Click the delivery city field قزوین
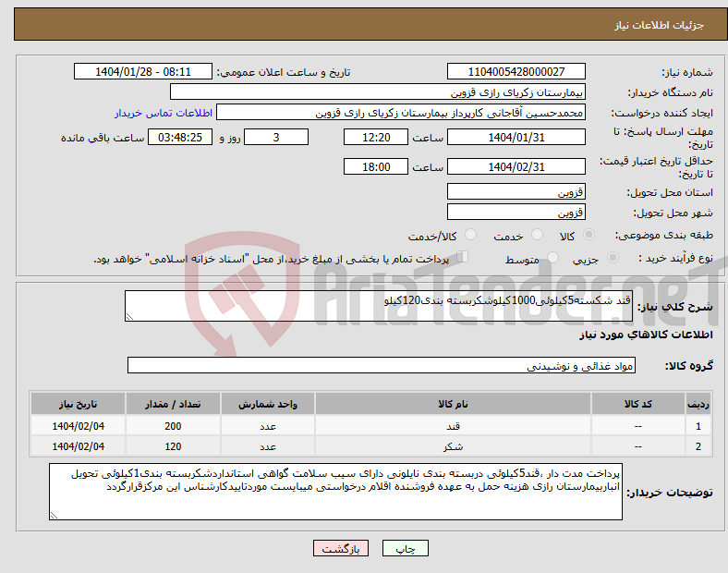Image resolution: width=728 pixels, height=573 pixels. coord(516,212)
